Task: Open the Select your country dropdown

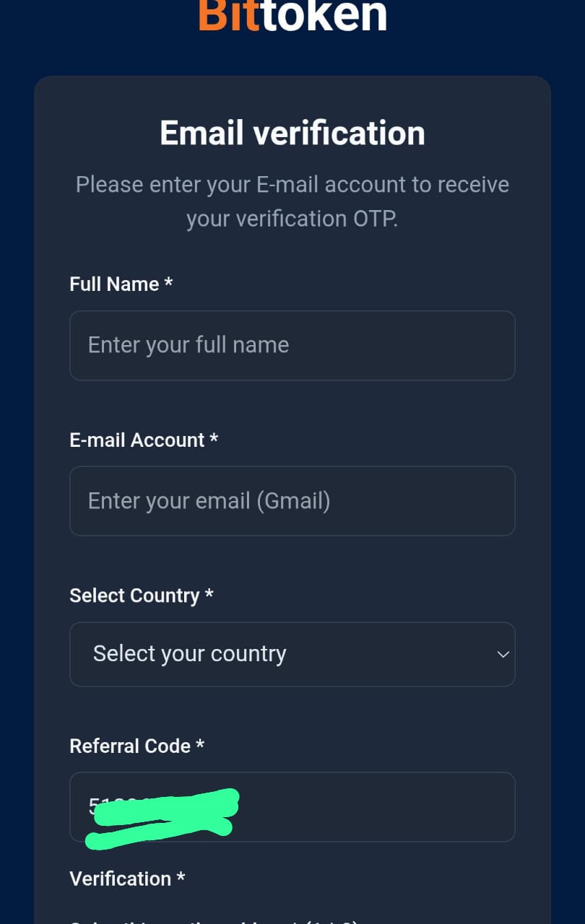Action: pos(292,654)
